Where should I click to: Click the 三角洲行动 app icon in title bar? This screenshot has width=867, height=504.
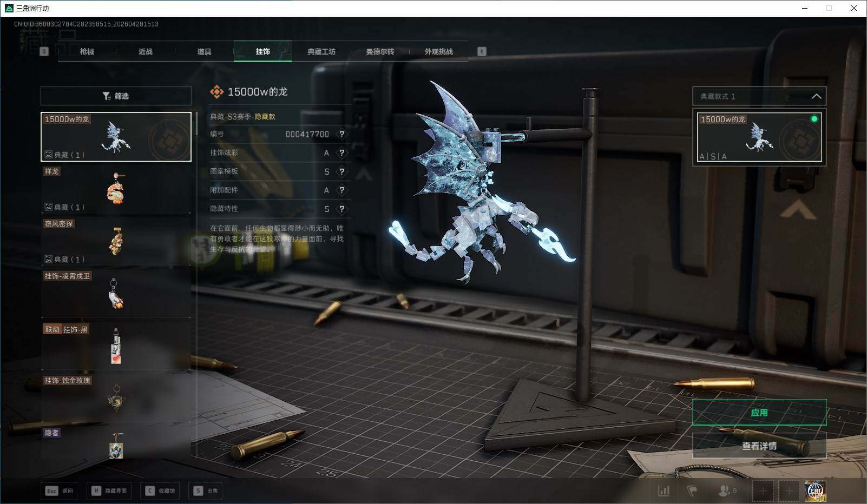tap(9, 8)
